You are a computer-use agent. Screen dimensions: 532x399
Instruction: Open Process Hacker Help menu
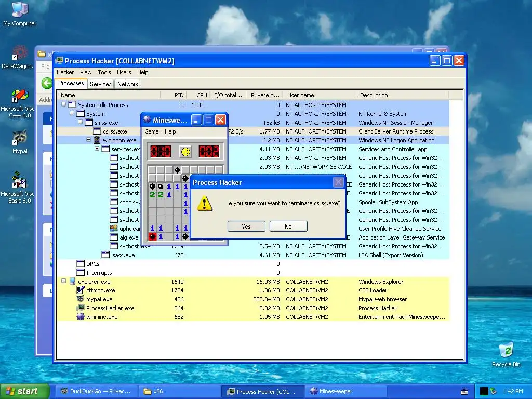coord(142,72)
